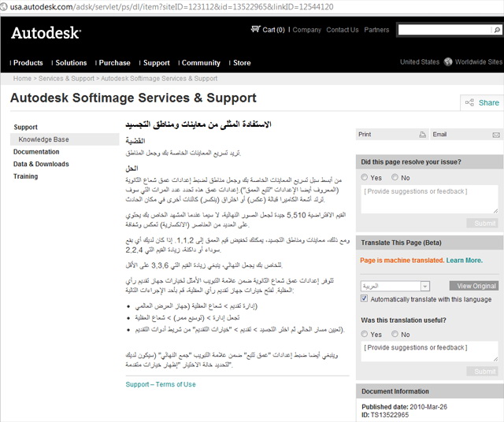Image resolution: width=504 pixels, height=422 pixels.
Task: Open the Support navigation menu
Action: point(156,63)
